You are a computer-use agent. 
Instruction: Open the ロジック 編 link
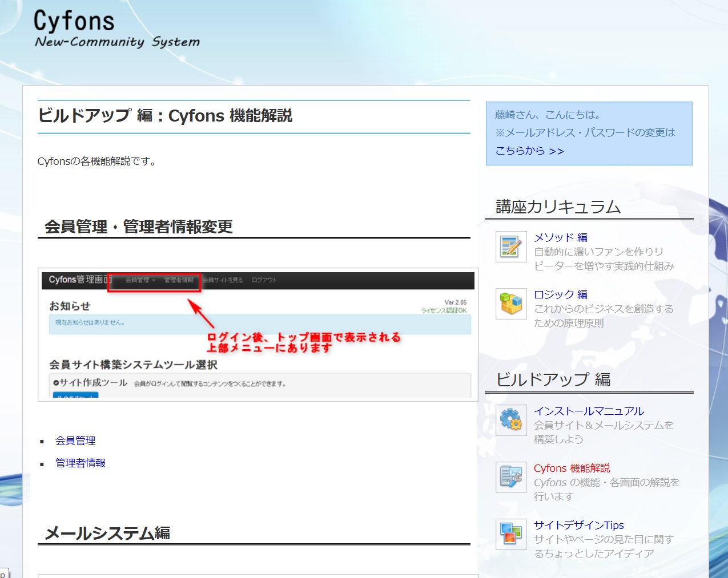(x=560, y=294)
